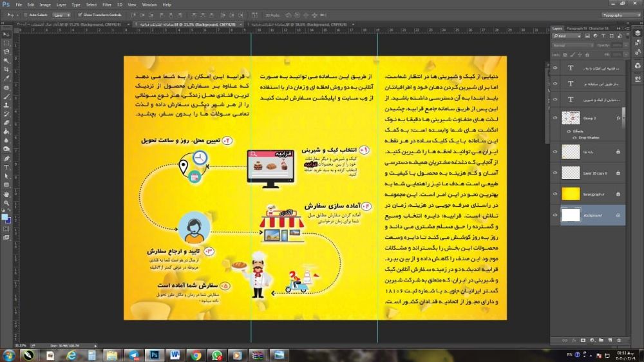The image size is (644, 362).
Task: Open the Filter menu
Action: click(x=107, y=5)
